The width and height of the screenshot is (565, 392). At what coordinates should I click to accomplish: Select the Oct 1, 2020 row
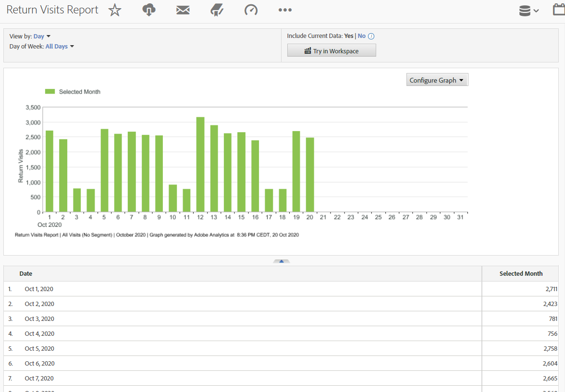pos(281,289)
